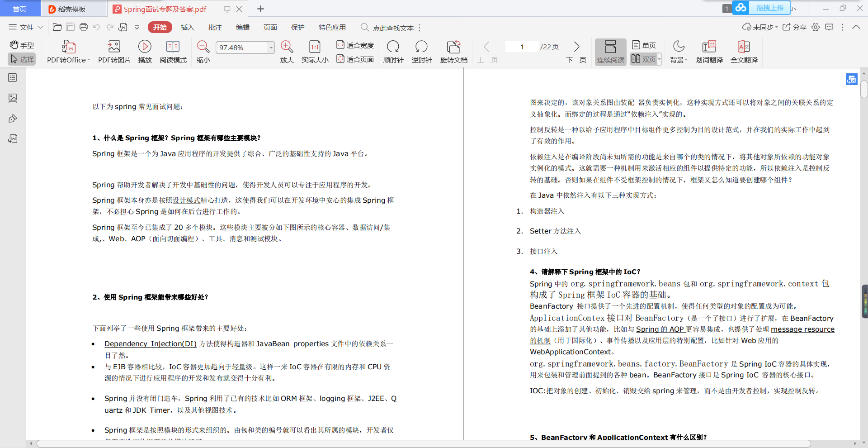Activate the Select tool
Viewport: 868px width, 448px height.
[22, 59]
